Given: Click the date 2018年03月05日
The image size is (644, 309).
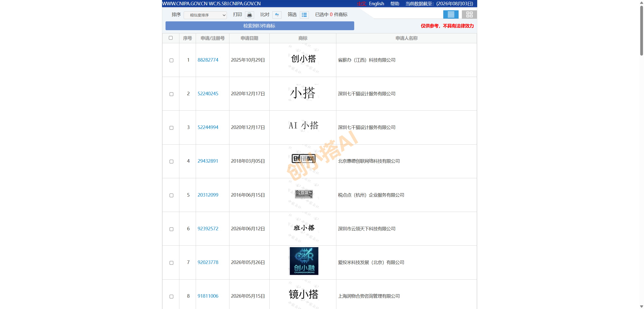Looking at the screenshot, I should click(x=248, y=161).
